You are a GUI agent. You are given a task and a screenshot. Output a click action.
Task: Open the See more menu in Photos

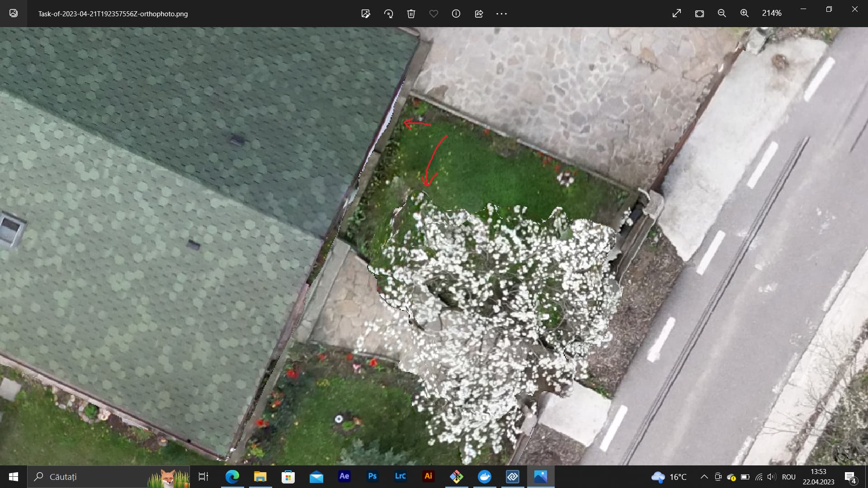(x=501, y=14)
